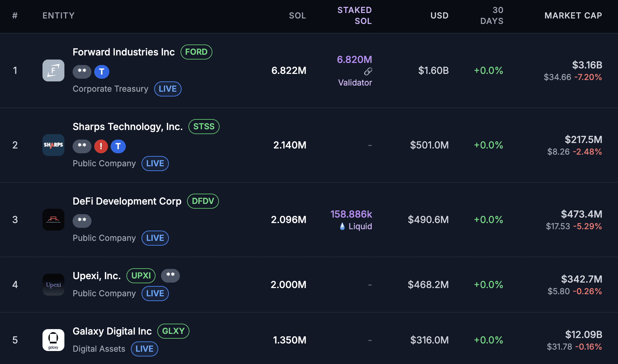Click the DeFi Development Corp logo icon
618x364 pixels.
coord(53,220)
